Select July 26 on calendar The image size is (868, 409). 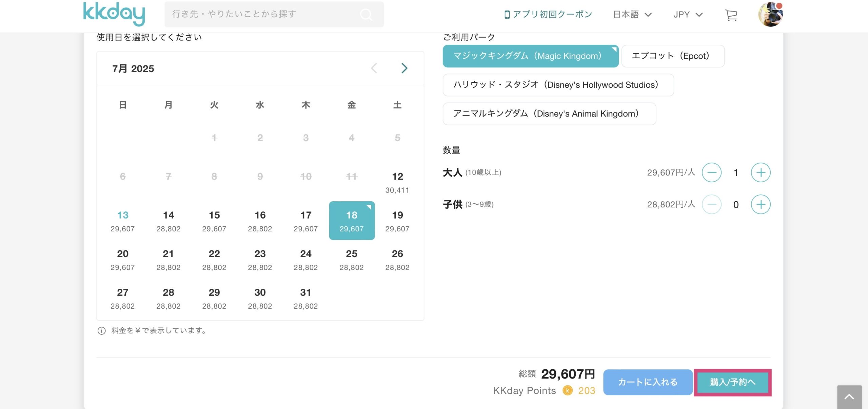coord(397,260)
